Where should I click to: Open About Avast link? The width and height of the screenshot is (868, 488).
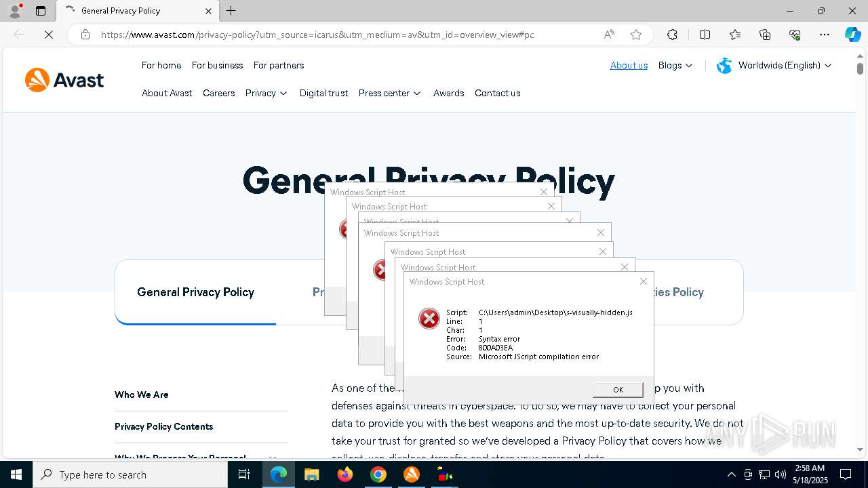point(167,93)
